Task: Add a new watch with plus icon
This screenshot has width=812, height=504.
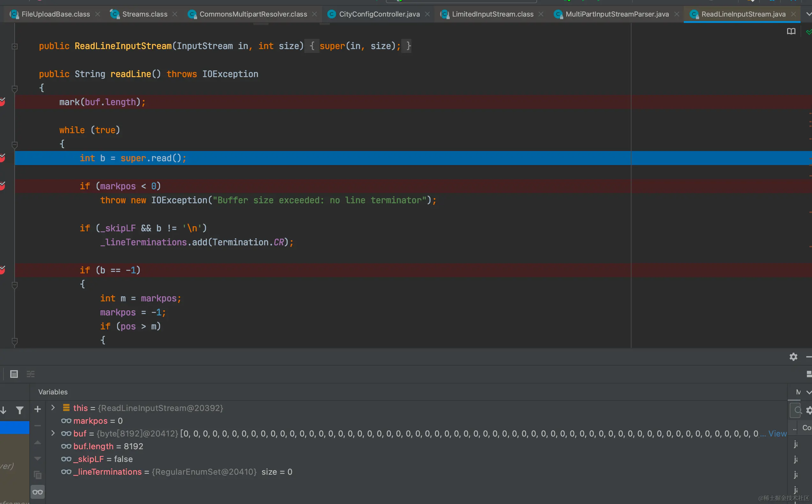Action: [38, 409]
